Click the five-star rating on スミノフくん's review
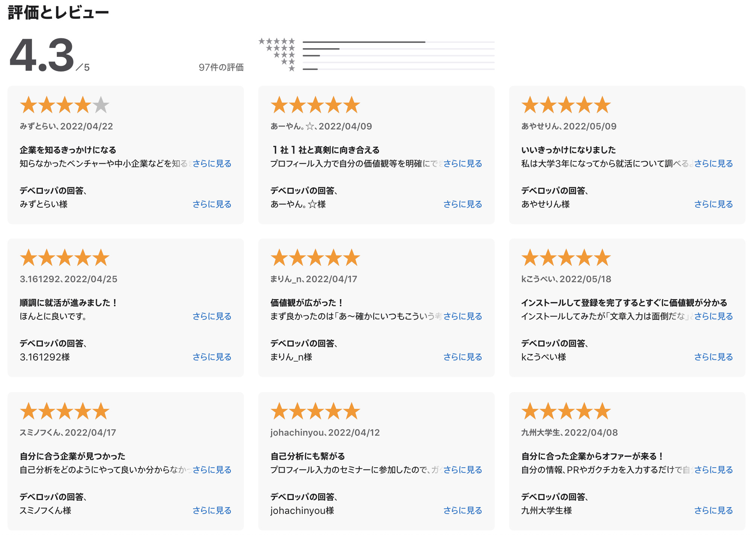The width and height of the screenshot is (756, 535). tap(64, 411)
